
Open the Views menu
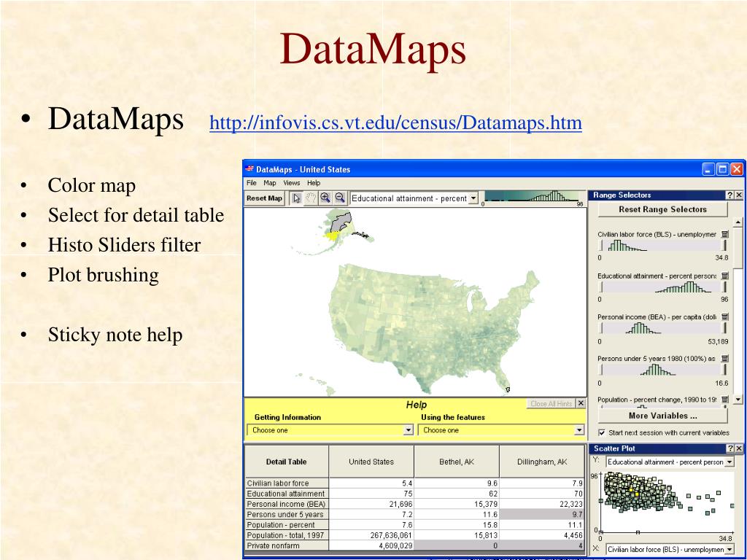pyautogui.click(x=292, y=183)
